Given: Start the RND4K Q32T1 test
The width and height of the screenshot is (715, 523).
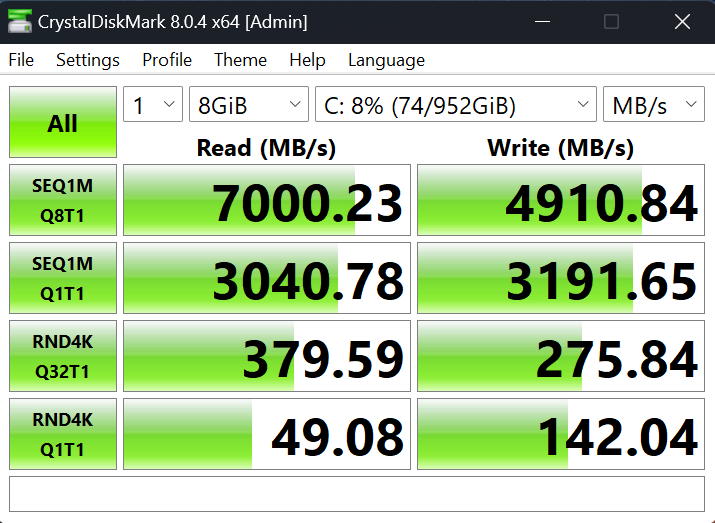Looking at the screenshot, I should tap(63, 356).
